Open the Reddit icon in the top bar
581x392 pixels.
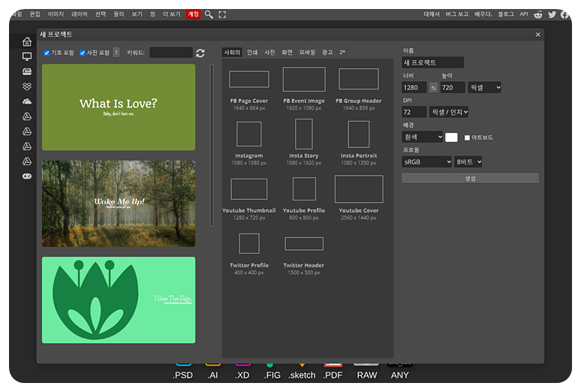point(538,14)
